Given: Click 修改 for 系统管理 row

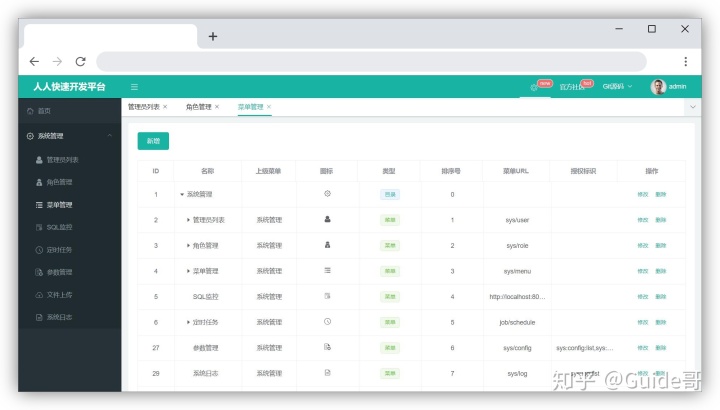Looking at the screenshot, I should click(x=643, y=195).
